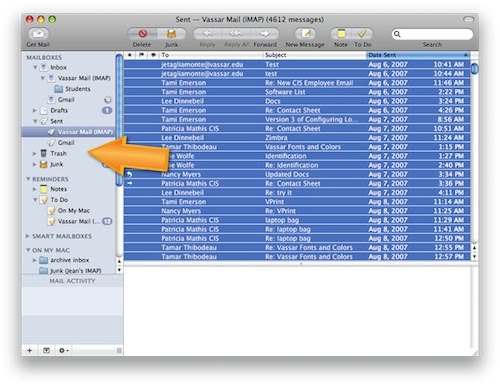The height and width of the screenshot is (386, 500).
Task: Mark messages as Junk in toolbar
Action: click(x=171, y=33)
